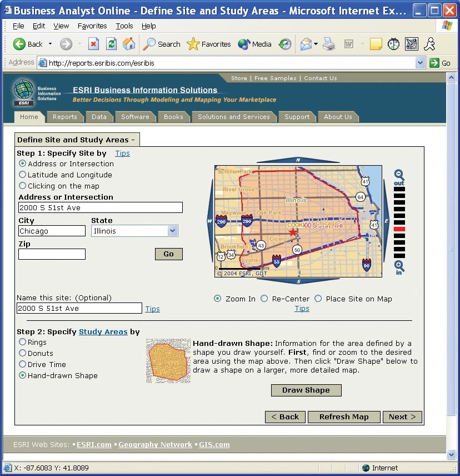
Task: Open the Media globe icon
Action: click(x=244, y=44)
